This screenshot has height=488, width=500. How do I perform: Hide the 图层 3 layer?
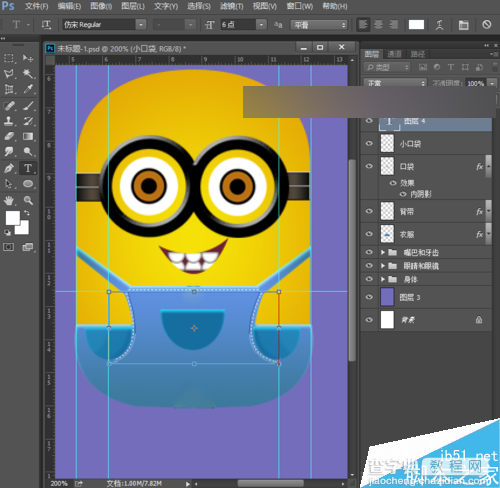coord(369,297)
